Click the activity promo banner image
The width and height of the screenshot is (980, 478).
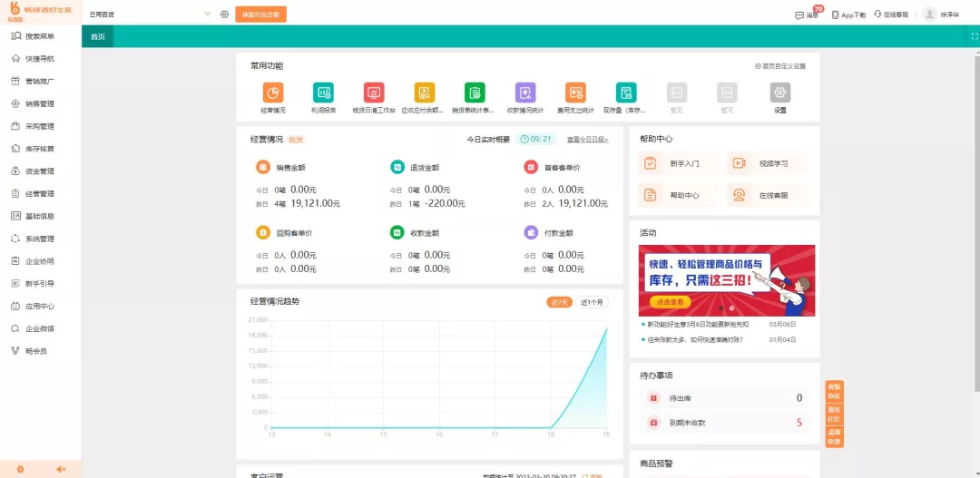[727, 280]
